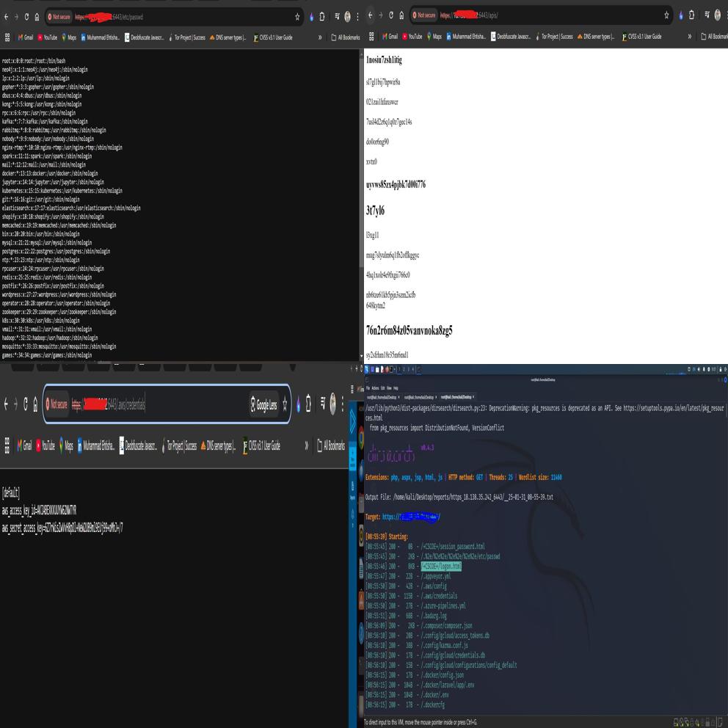Open apps grid in /etc/passwd window bookmarks bar
This screenshot has height=728, width=728.
7,37
